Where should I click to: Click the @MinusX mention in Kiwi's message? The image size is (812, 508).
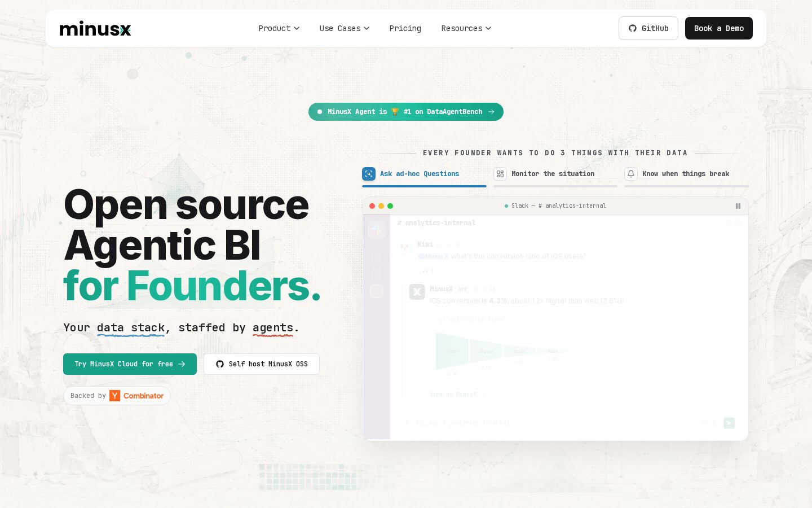[x=433, y=256]
